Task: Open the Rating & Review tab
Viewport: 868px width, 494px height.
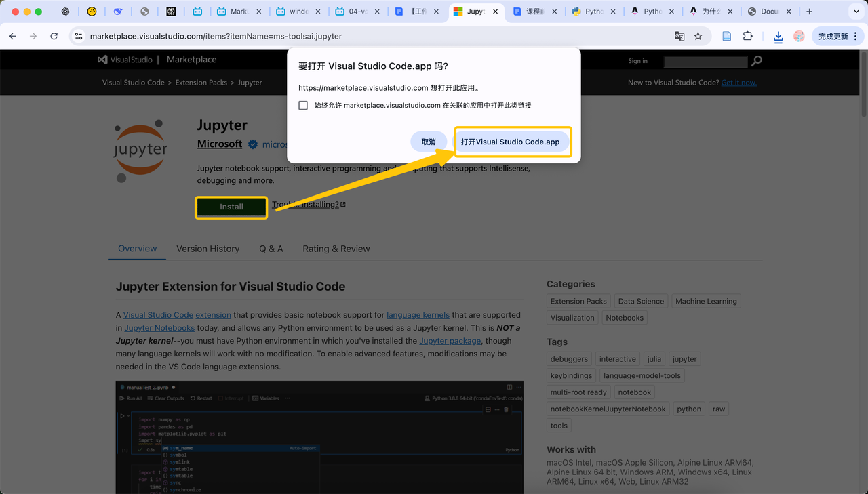Action: pyautogui.click(x=336, y=249)
